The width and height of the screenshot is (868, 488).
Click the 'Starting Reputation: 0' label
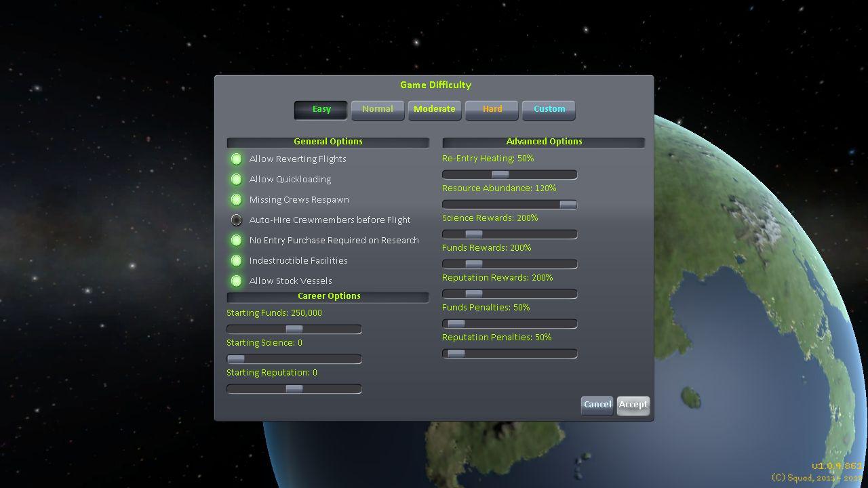pyautogui.click(x=272, y=373)
